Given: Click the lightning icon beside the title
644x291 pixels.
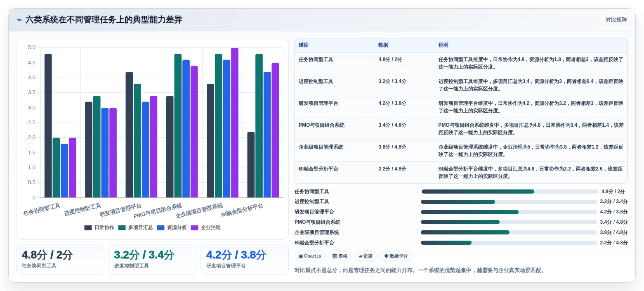Looking at the screenshot, I should click(19, 20).
